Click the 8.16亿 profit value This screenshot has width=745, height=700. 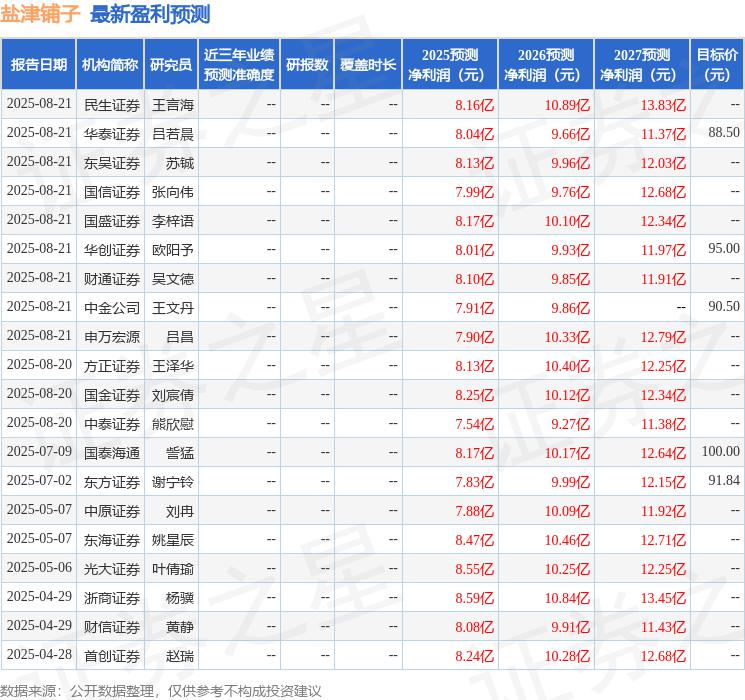coord(474,105)
